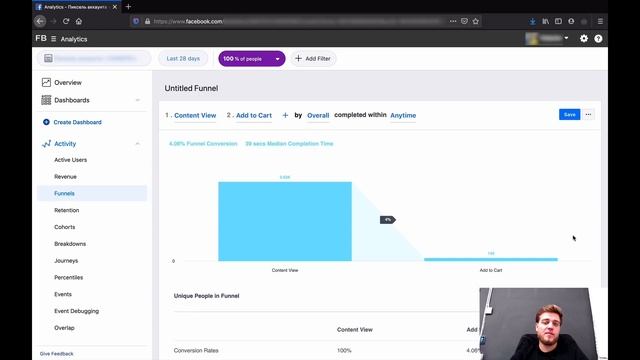The image size is (640, 360).
Task: Open funnel more options ellipsis button
Action: click(588, 115)
